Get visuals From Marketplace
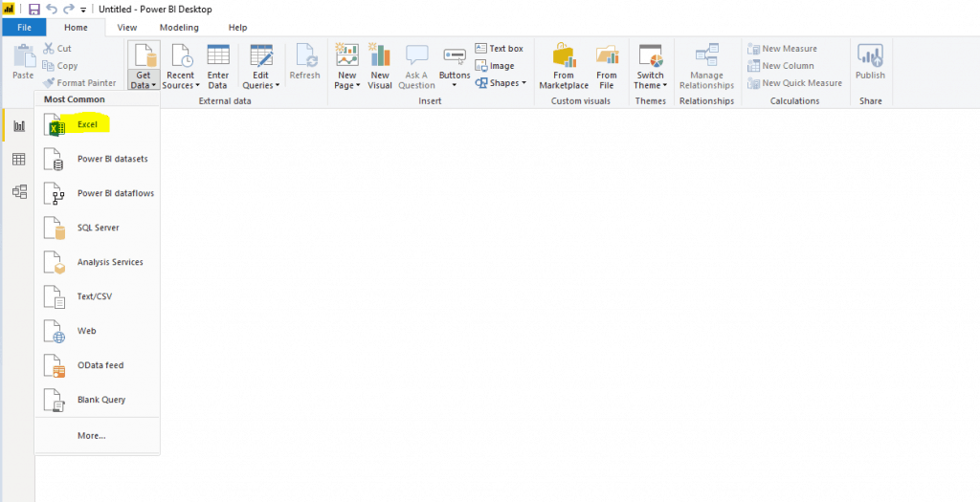 564,66
